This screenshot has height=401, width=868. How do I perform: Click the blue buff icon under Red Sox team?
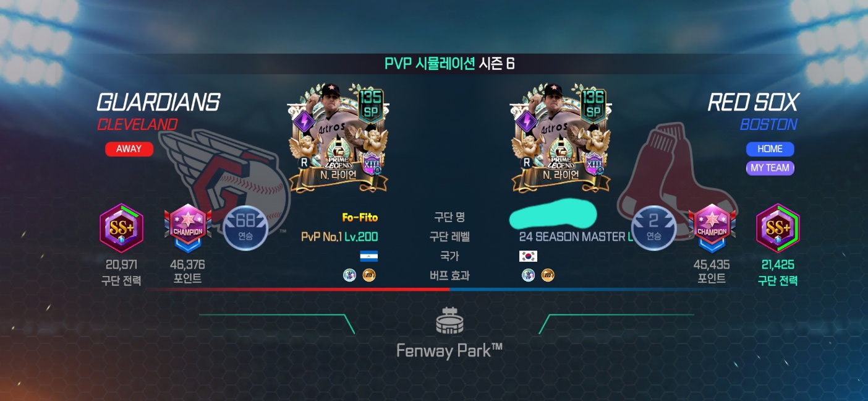click(x=529, y=275)
